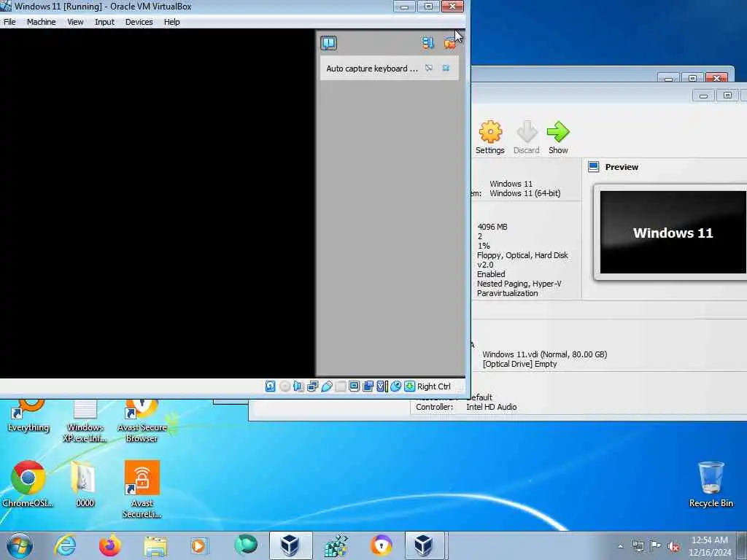Click the 4096 MB base memory value
The image size is (747, 560).
[x=492, y=227]
